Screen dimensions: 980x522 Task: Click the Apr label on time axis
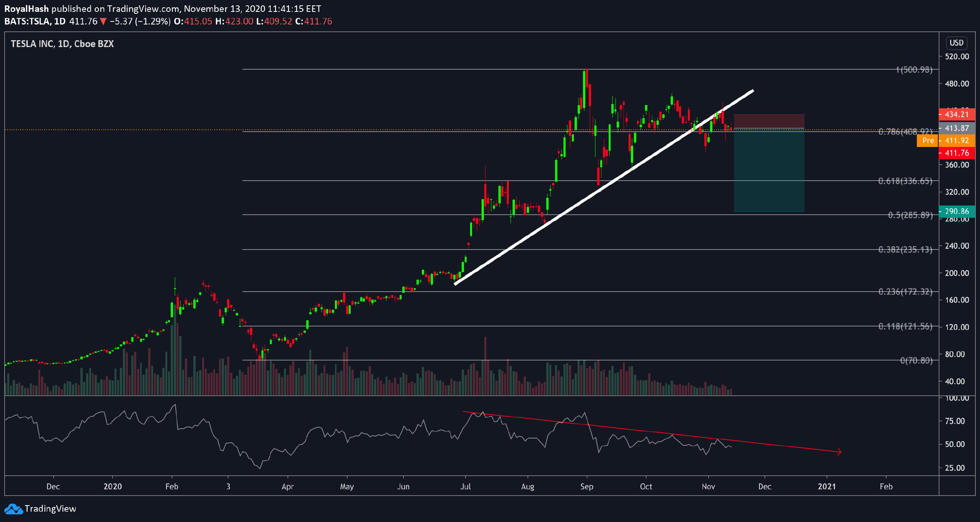point(287,486)
